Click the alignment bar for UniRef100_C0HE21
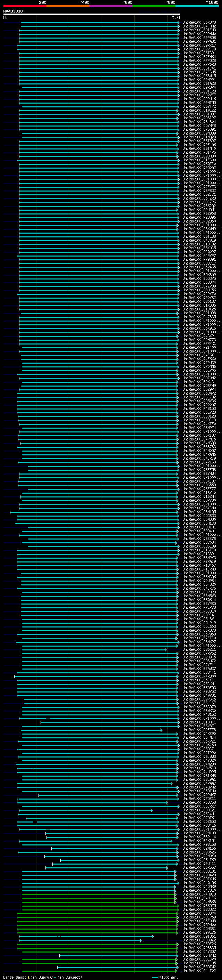Viewport: 222px width, 980px height. pos(86,810)
